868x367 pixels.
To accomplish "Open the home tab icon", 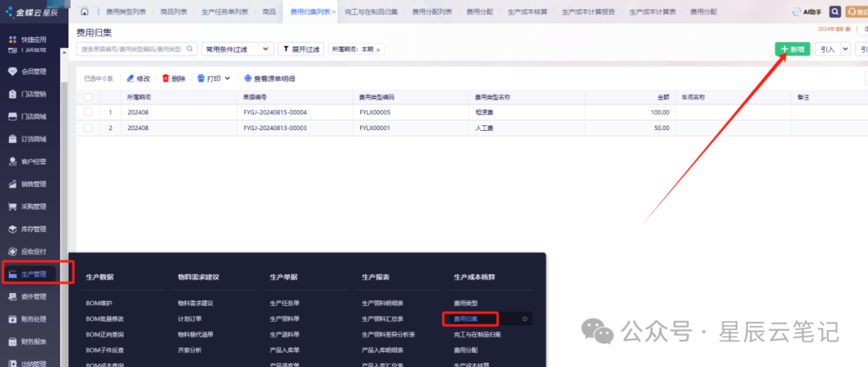I will tap(84, 11).
